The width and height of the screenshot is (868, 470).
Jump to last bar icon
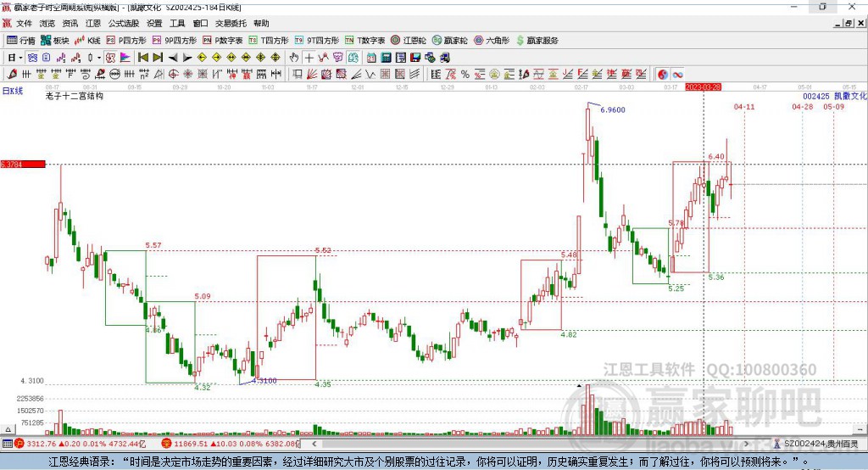click(158, 58)
